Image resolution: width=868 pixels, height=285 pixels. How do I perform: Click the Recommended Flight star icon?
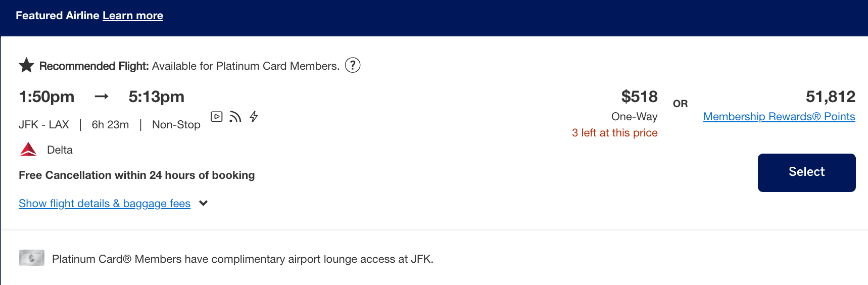tap(26, 65)
